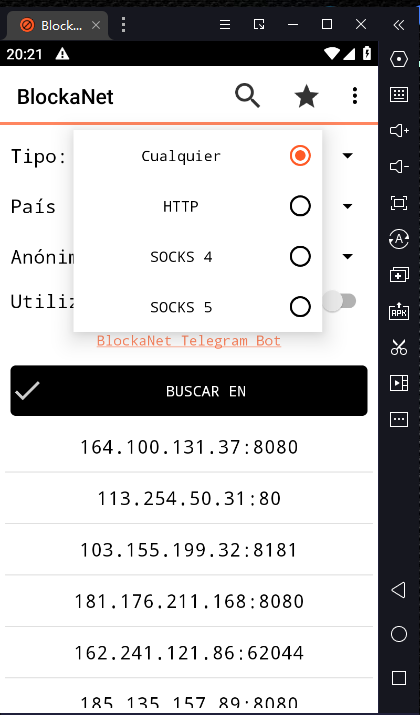The image size is (420, 715).
Task: Open the emulator hamburger menu
Action: click(225, 25)
